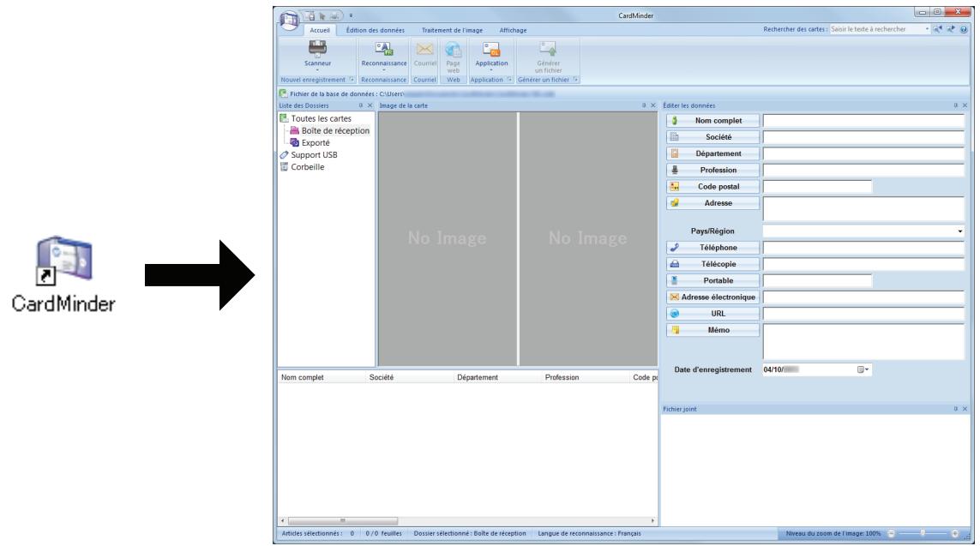The image size is (980, 546).
Task: Expand Nouvel enregistrement group launcher
Action: [352, 80]
